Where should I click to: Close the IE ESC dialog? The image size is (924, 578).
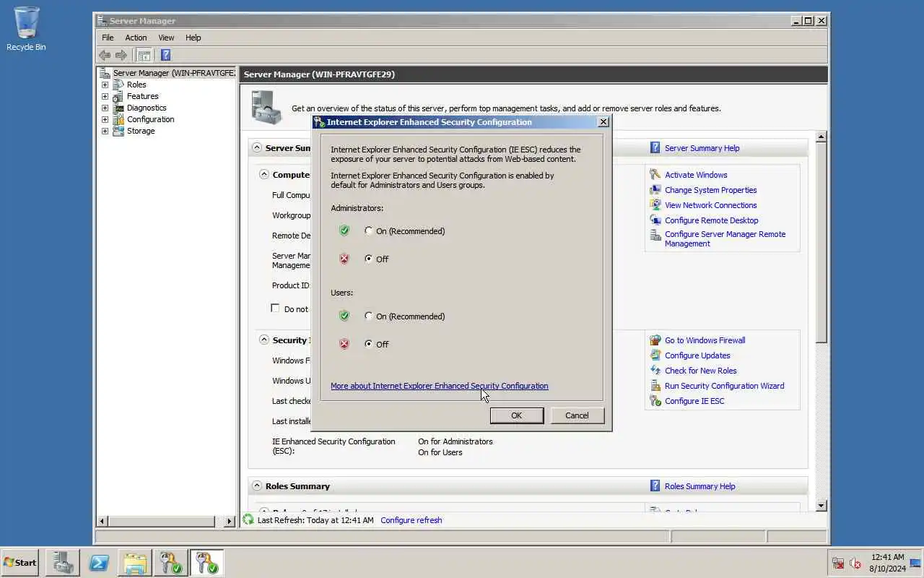tap(603, 122)
